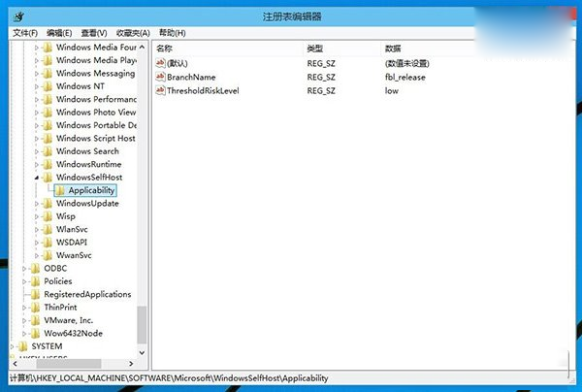Expand the WindowsUpdate tree node
The image size is (583, 392).
(x=37, y=204)
